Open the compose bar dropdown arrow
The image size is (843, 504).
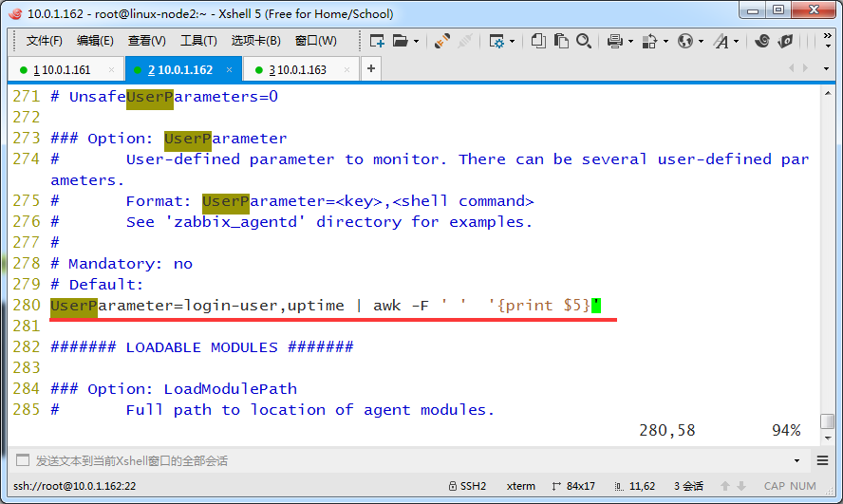(796, 460)
